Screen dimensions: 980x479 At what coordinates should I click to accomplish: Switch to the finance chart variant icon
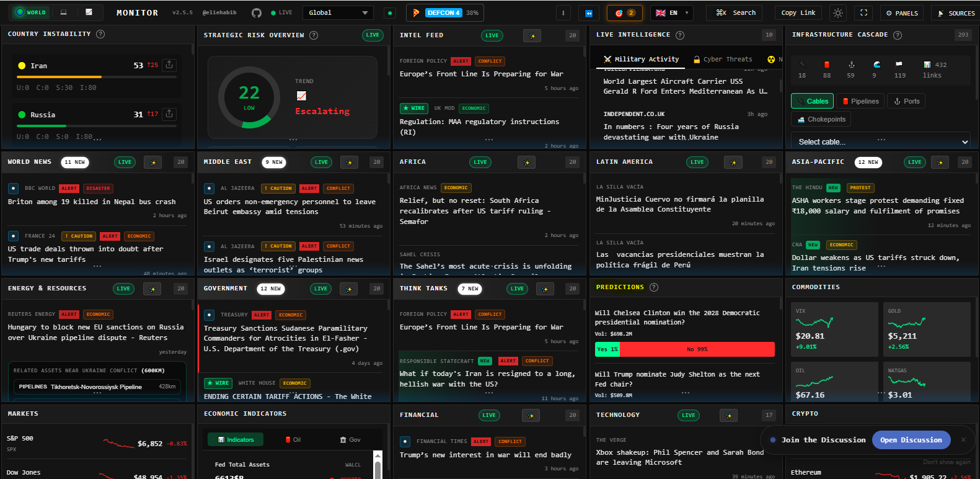coord(89,12)
